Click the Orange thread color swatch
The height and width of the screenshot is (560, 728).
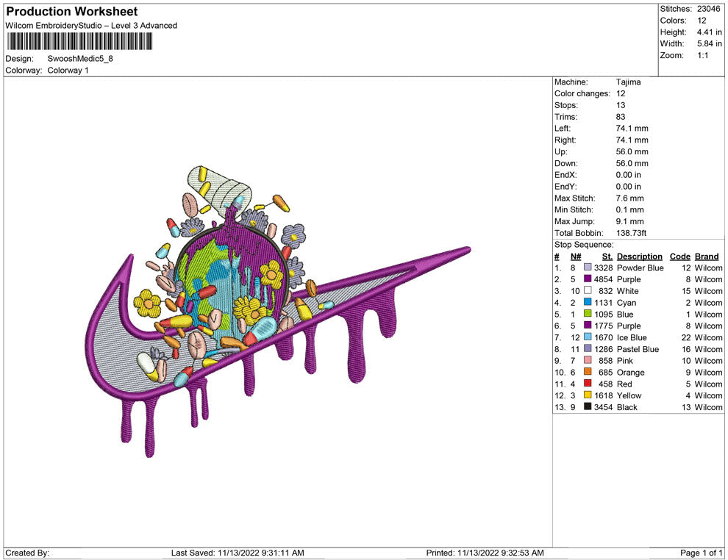(x=588, y=372)
